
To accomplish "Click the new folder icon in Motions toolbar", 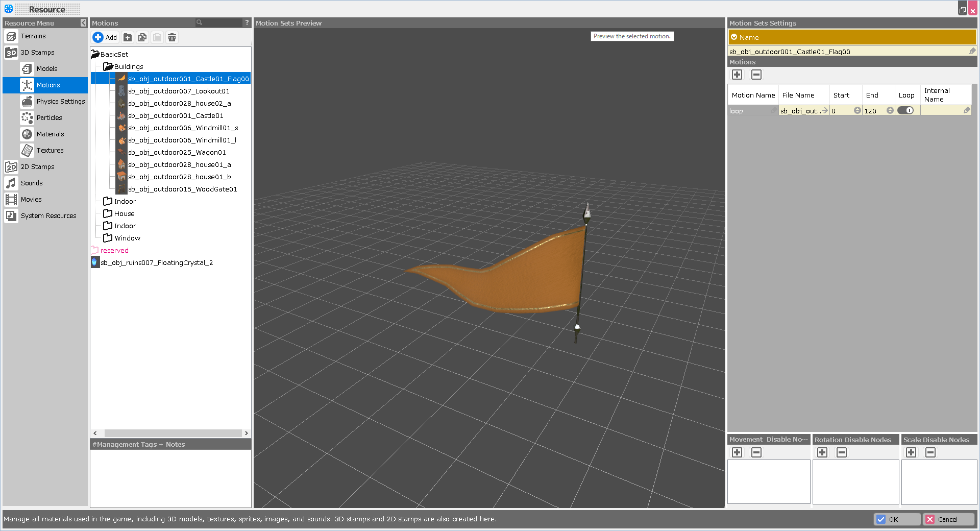I will tap(128, 37).
